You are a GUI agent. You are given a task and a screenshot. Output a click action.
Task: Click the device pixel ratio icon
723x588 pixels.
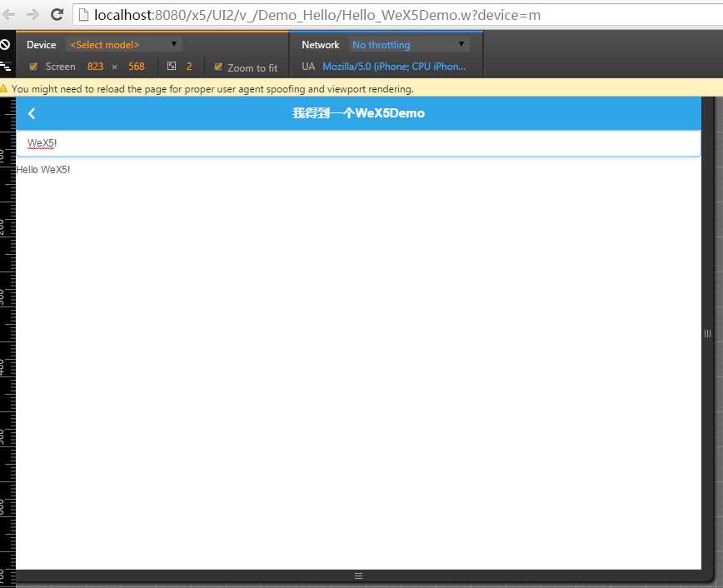[172, 66]
